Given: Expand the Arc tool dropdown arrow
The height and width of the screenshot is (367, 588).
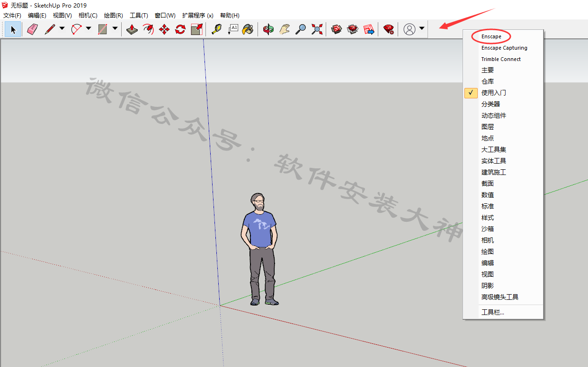Looking at the screenshot, I should coord(89,29).
